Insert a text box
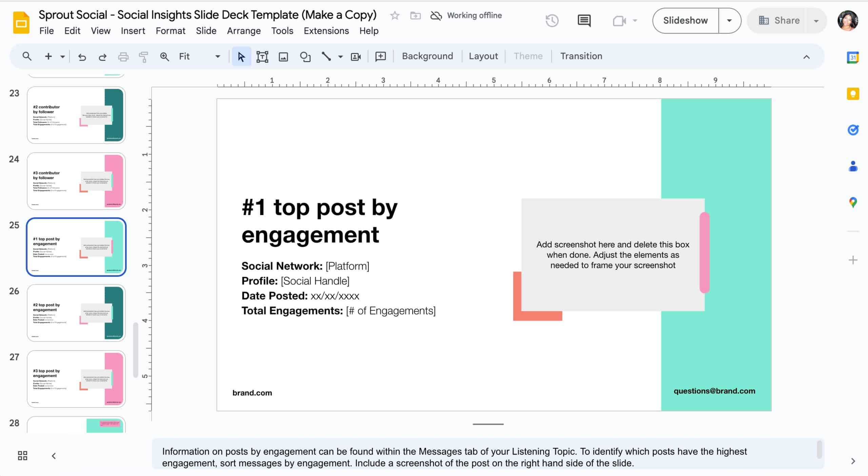Image resolution: width=868 pixels, height=476 pixels. point(262,56)
